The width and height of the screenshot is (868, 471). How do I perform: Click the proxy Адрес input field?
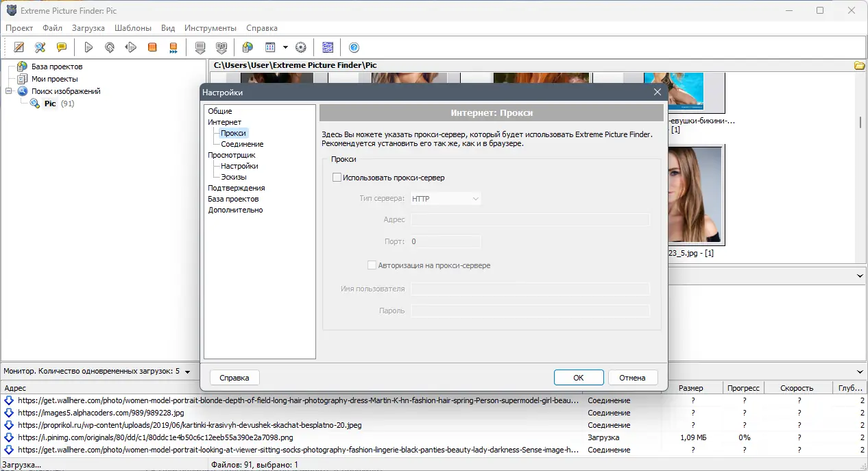click(529, 219)
